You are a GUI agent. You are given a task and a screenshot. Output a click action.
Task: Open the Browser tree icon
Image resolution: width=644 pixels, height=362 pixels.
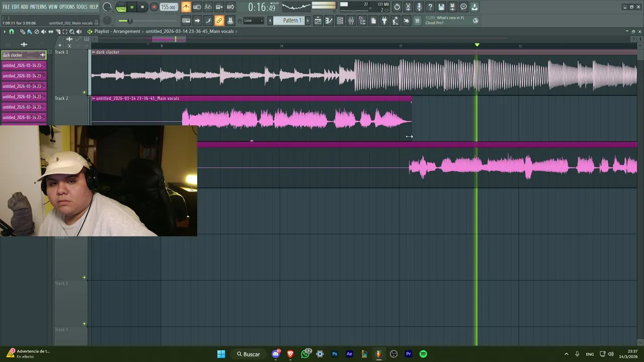coord(362,21)
